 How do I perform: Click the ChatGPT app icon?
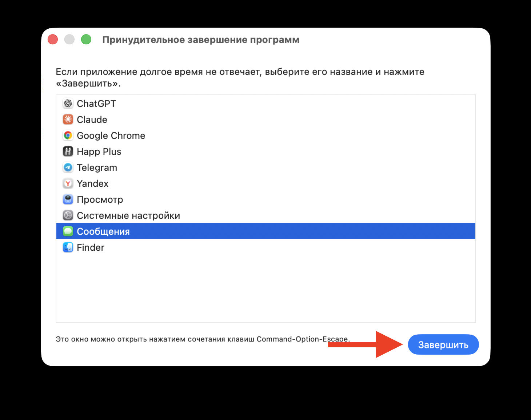click(68, 104)
